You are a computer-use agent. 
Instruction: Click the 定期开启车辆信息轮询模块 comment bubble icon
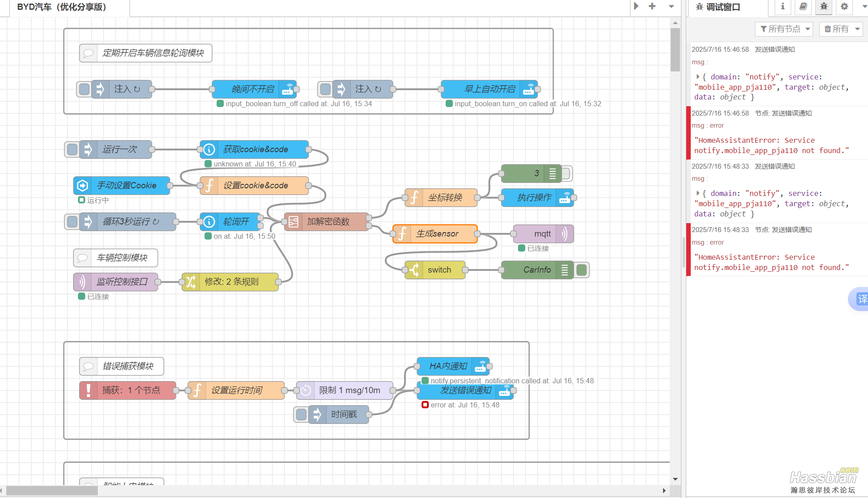click(x=88, y=53)
